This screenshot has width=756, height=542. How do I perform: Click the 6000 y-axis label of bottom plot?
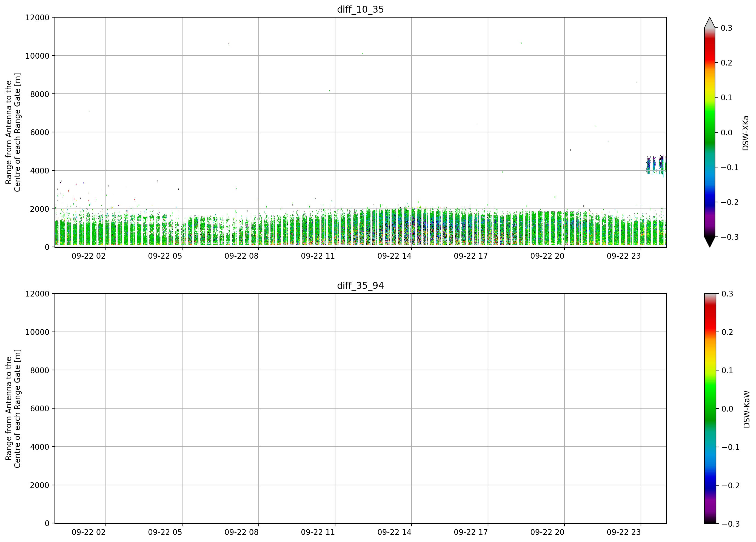[x=40, y=408]
